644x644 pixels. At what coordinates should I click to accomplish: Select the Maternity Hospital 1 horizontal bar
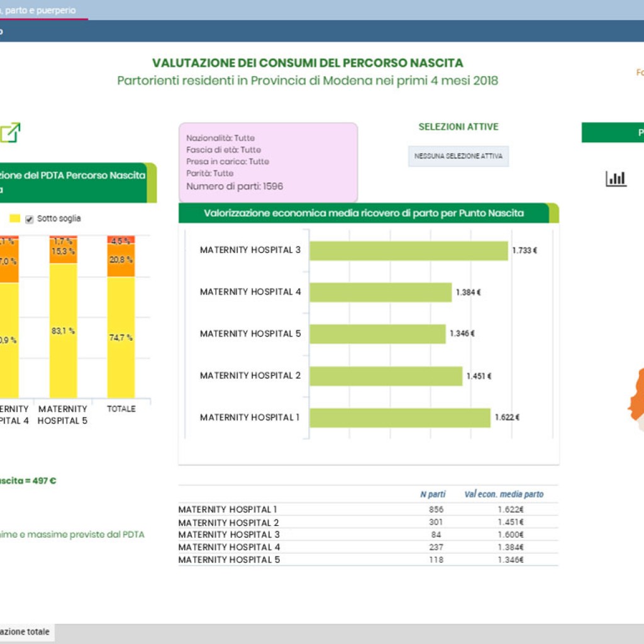pos(400,418)
